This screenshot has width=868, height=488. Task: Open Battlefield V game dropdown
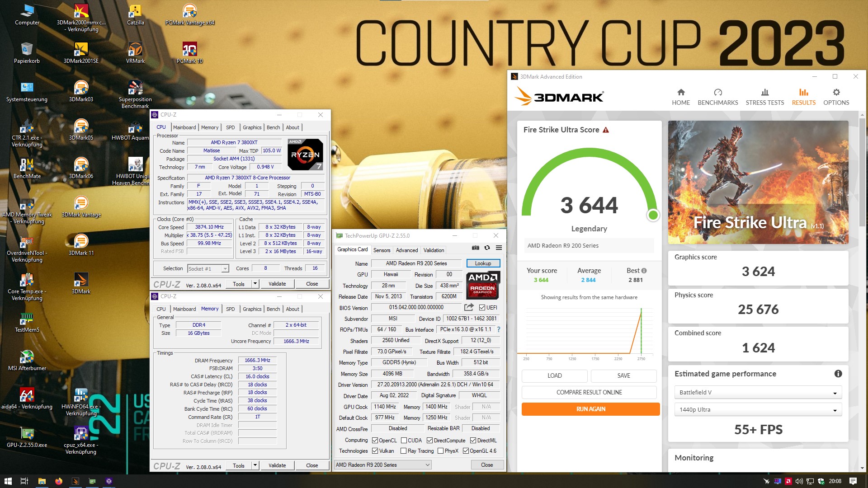(x=758, y=392)
